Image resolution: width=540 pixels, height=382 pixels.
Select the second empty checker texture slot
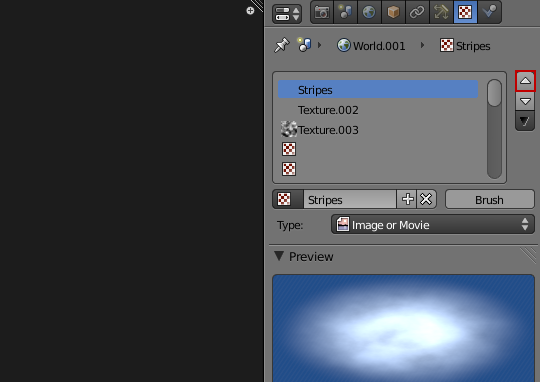click(x=289, y=169)
